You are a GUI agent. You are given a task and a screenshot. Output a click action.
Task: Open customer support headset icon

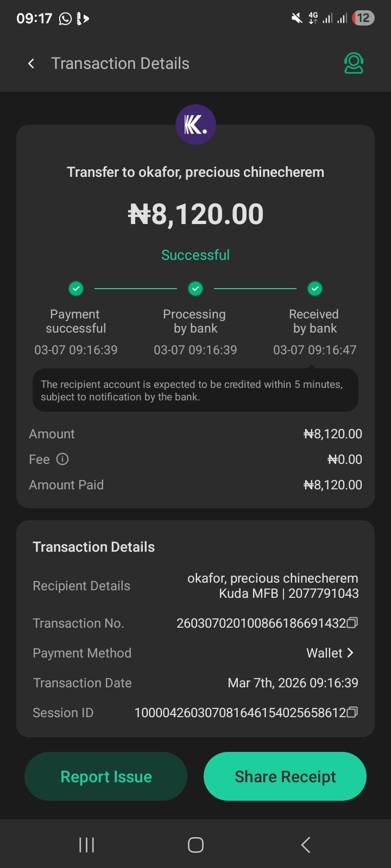(x=354, y=63)
